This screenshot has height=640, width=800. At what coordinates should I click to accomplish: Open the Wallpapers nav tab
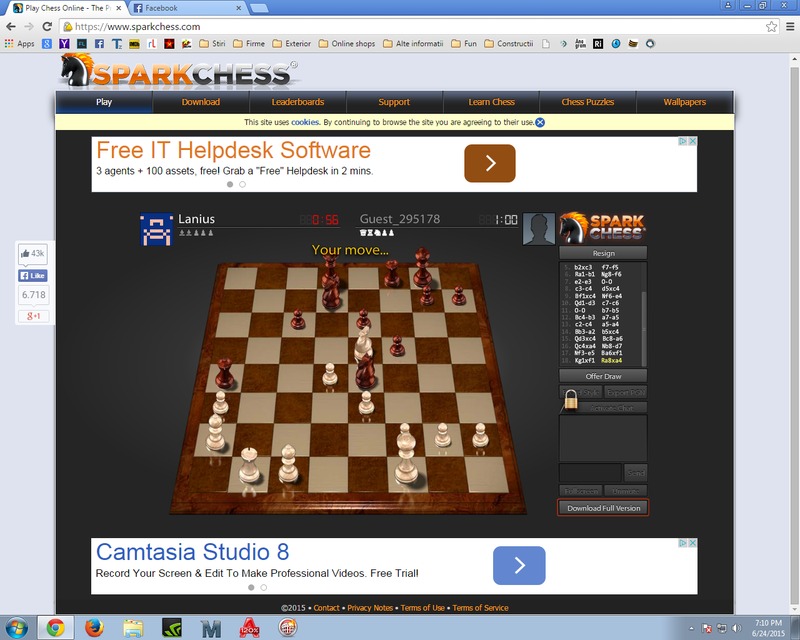pos(685,102)
